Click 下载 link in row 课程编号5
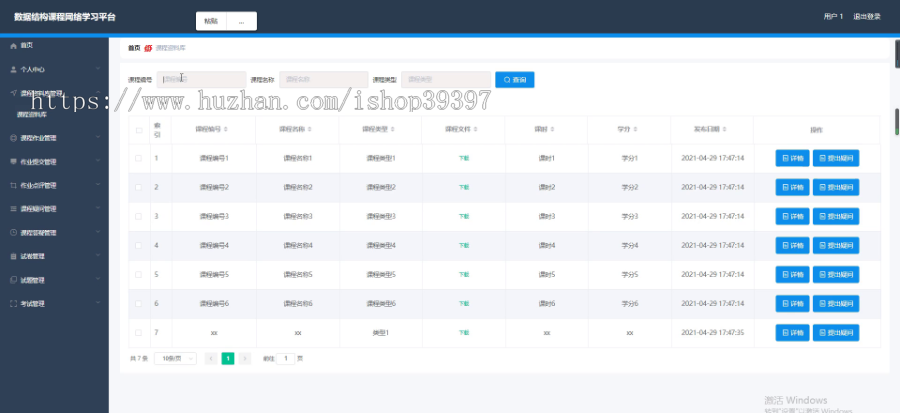This screenshot has height=413, width=900. pyautogui.click(x=464, y=274)
